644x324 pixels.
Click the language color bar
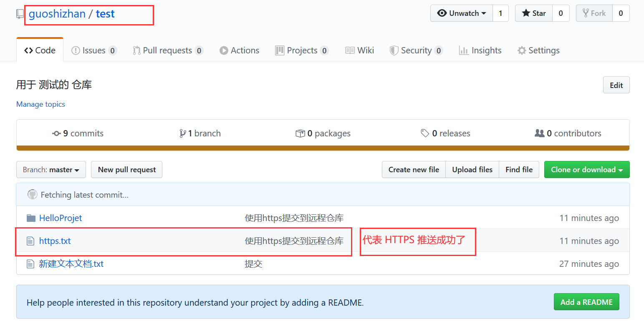click(x=323, y=148)
